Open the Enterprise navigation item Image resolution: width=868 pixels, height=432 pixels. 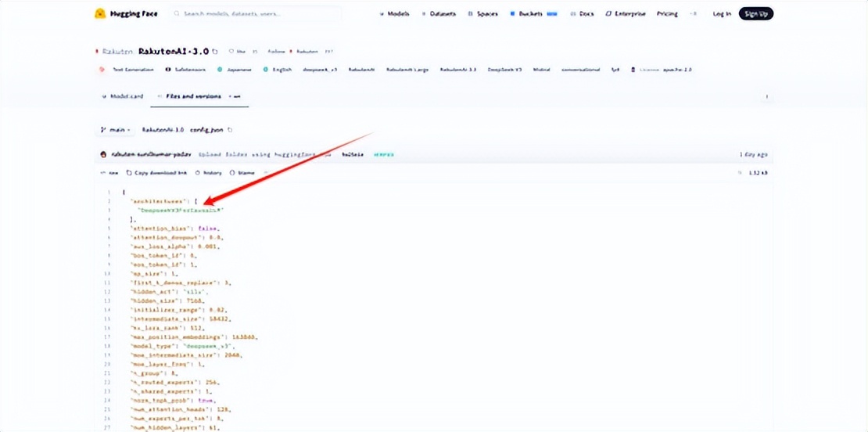(626, 14)
